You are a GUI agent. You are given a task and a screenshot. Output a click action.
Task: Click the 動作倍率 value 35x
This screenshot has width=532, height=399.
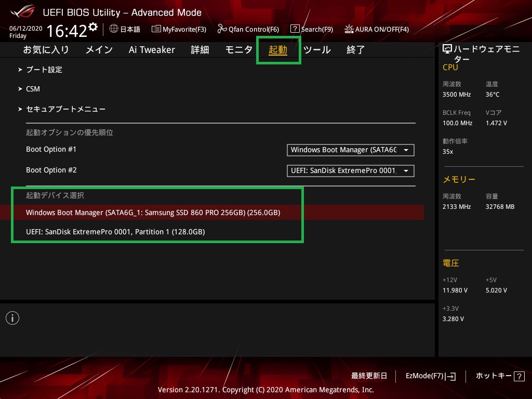coord(448,151)
